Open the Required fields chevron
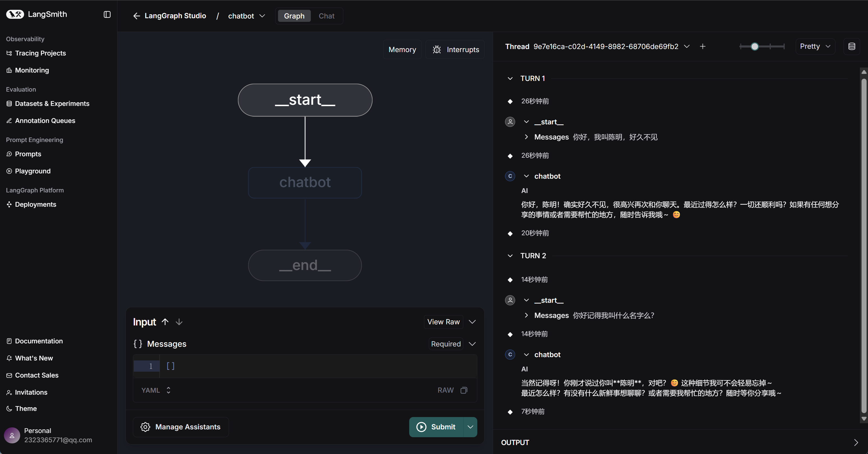Viewport: 868px width, 454px height. 472,344
